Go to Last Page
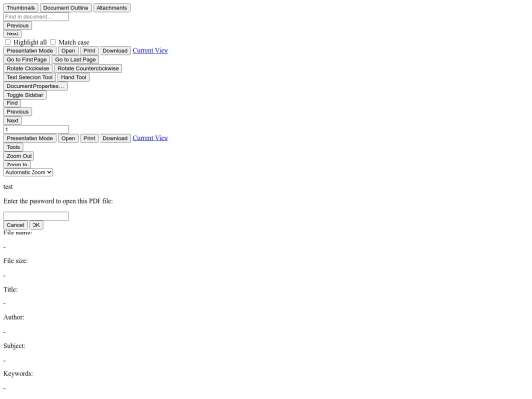 tap(75, 60)
